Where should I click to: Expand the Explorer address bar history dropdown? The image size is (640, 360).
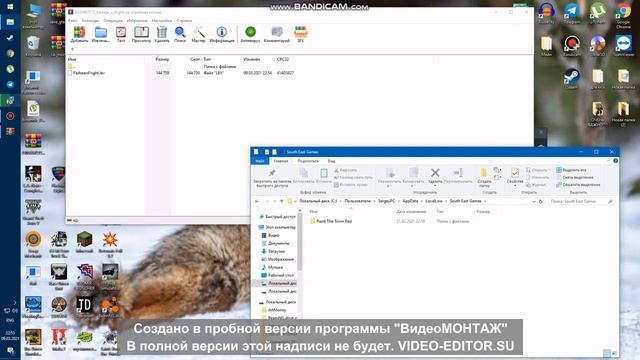coord(533,201)
